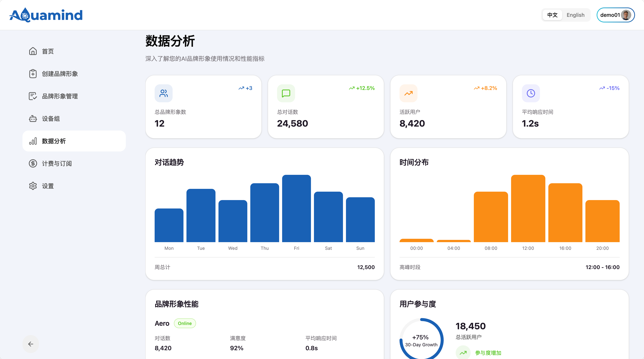
Task: Click the 参与度增加 label
Action: [x=488, y=353]
